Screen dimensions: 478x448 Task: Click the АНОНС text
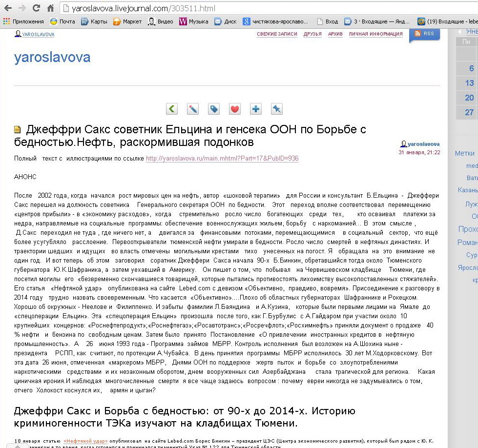point(25,177)
